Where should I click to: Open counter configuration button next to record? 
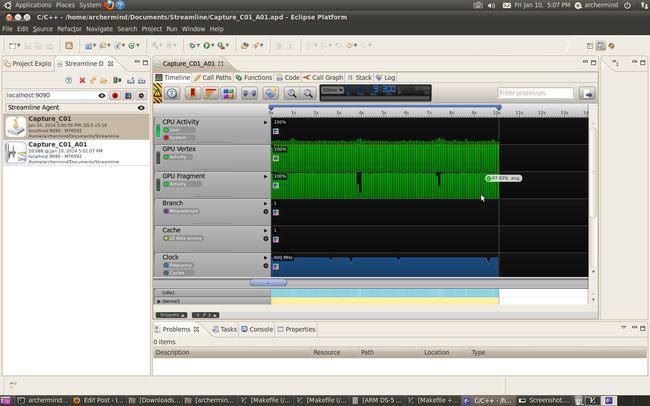pyautogui.click(x=128, y=95)
